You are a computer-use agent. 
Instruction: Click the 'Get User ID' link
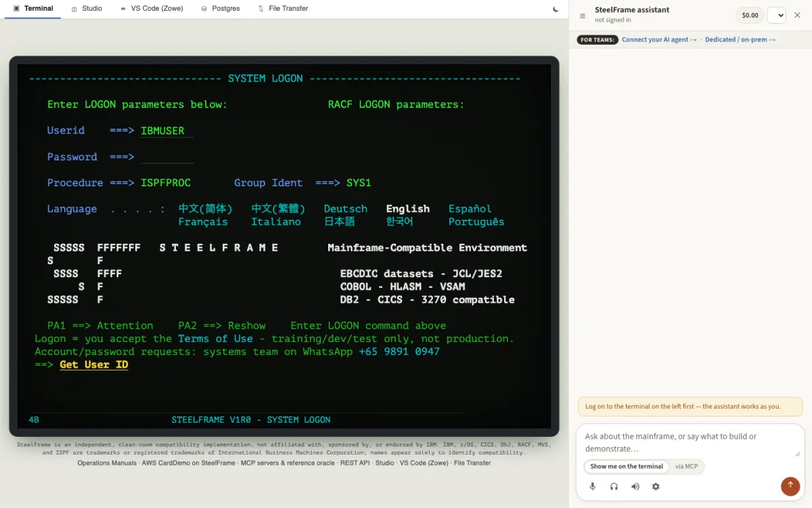pyautogui.click(x=94, y=364)
